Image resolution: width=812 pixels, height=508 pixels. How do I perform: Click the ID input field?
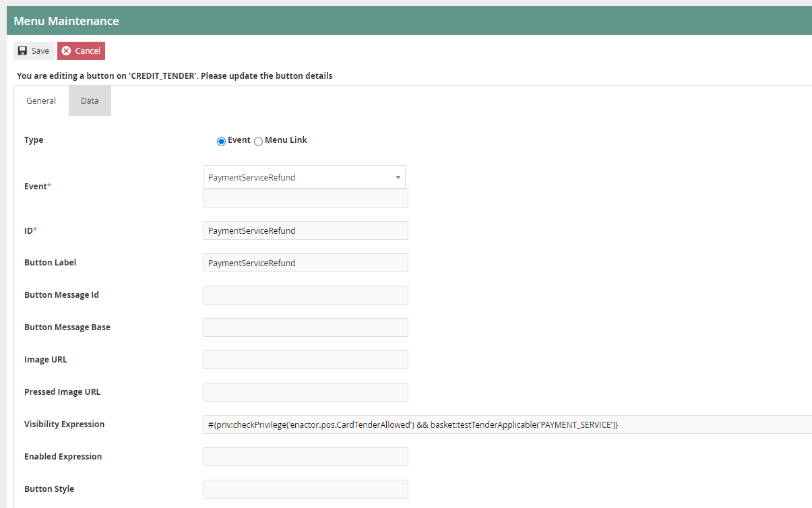pyautogui.click(x=305, y=230)
